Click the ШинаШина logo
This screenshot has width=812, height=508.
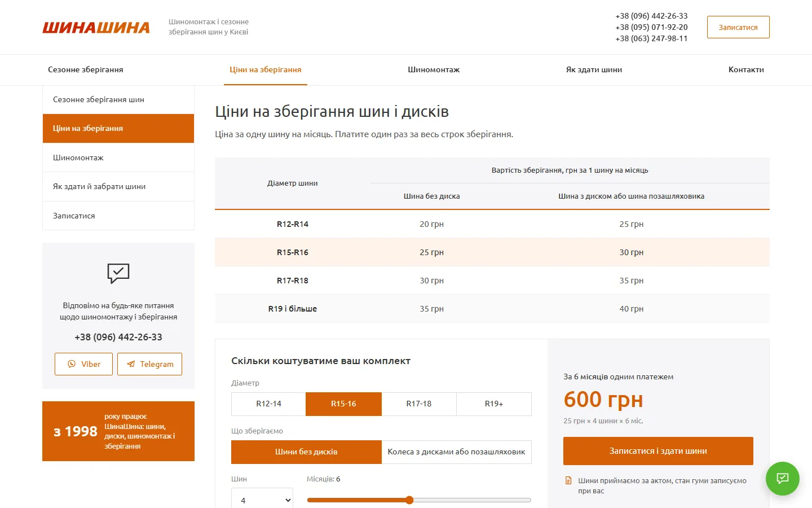click(96, 27)
